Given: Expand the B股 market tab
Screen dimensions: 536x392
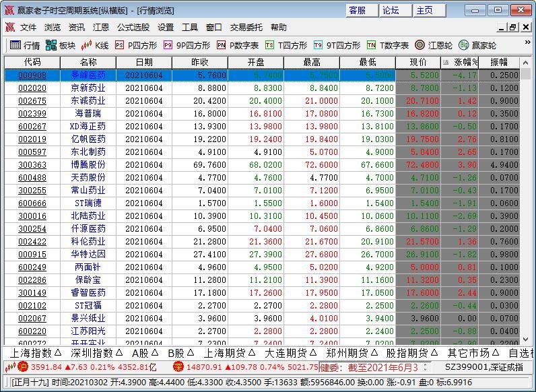Looking at the screenshot, I should point(181,353).
